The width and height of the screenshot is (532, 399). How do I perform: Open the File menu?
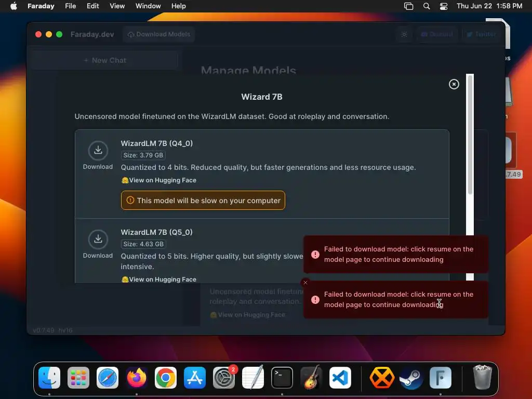70,6
